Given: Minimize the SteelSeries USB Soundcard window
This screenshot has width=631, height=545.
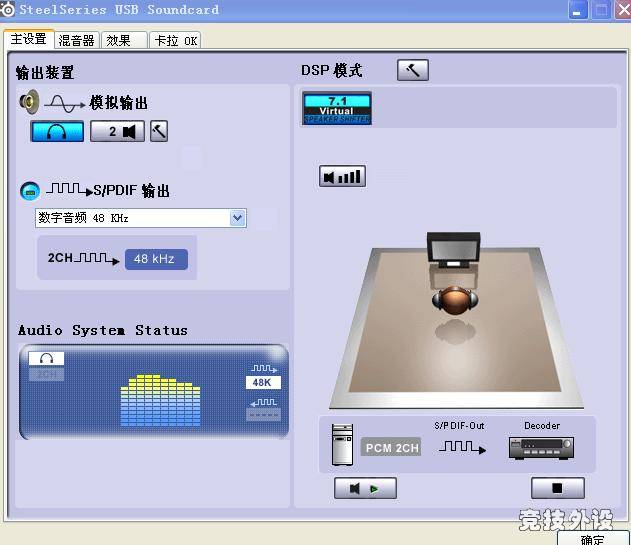Looking at the screenshot, I should (x=577, y=10).
